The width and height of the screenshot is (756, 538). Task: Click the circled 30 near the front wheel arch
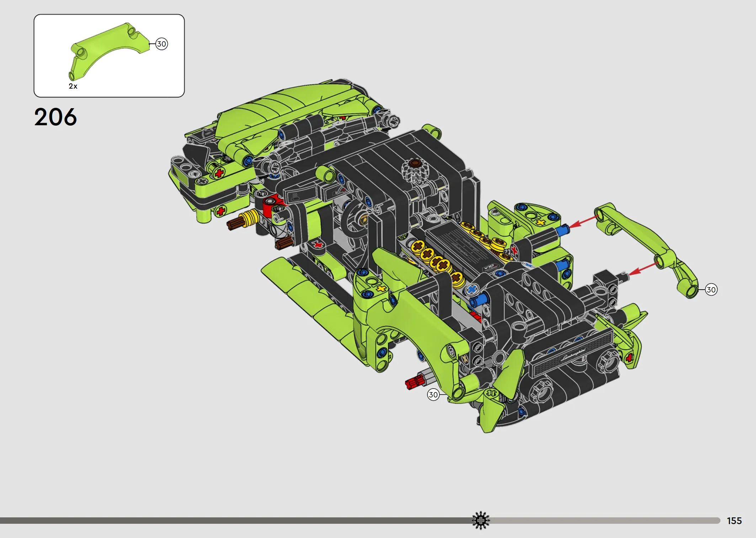433,395
